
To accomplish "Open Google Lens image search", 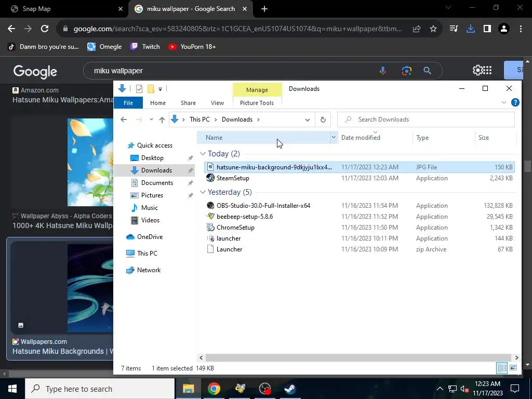I will click(406, 71).
